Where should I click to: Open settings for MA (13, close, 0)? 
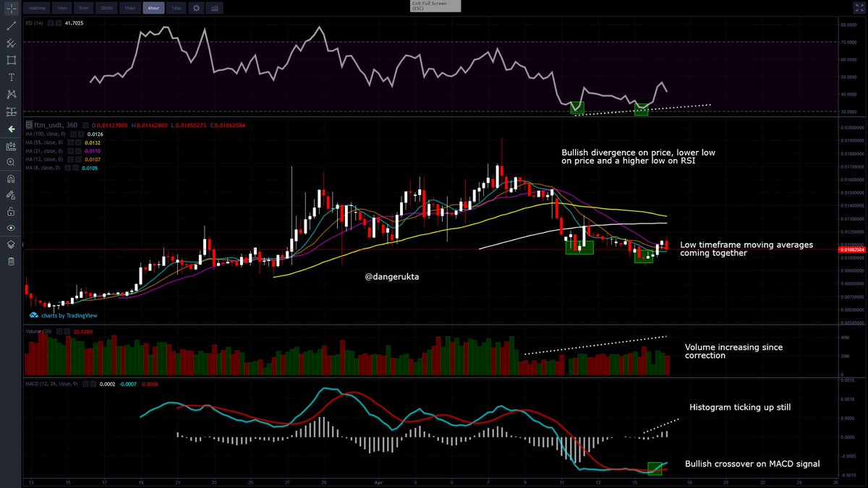70,159
